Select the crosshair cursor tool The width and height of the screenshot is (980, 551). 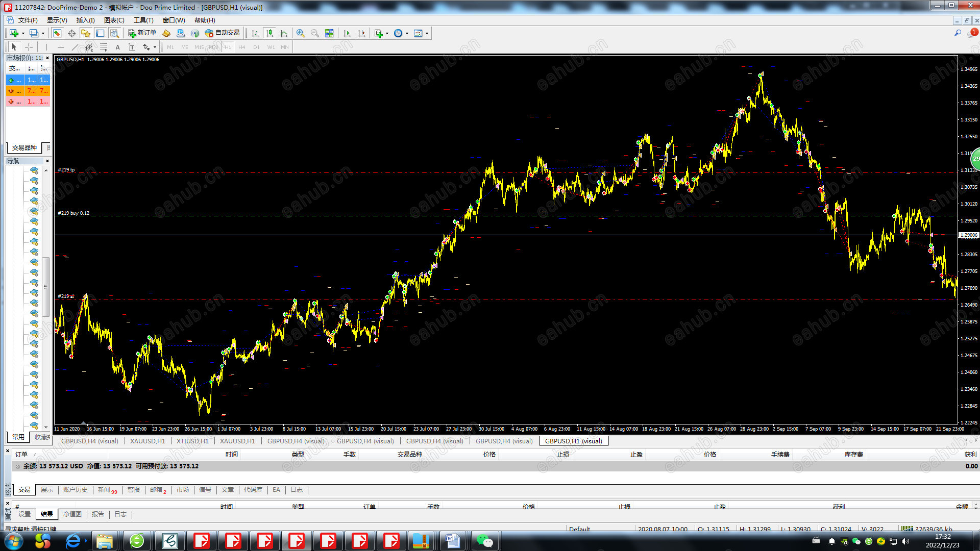(29, 47)
